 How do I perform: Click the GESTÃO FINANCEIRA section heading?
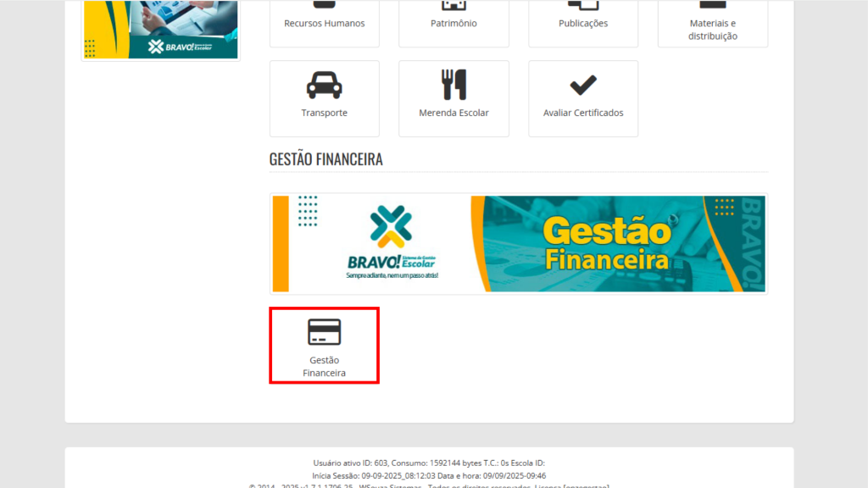pyautogui.click(x=326, y=159)
